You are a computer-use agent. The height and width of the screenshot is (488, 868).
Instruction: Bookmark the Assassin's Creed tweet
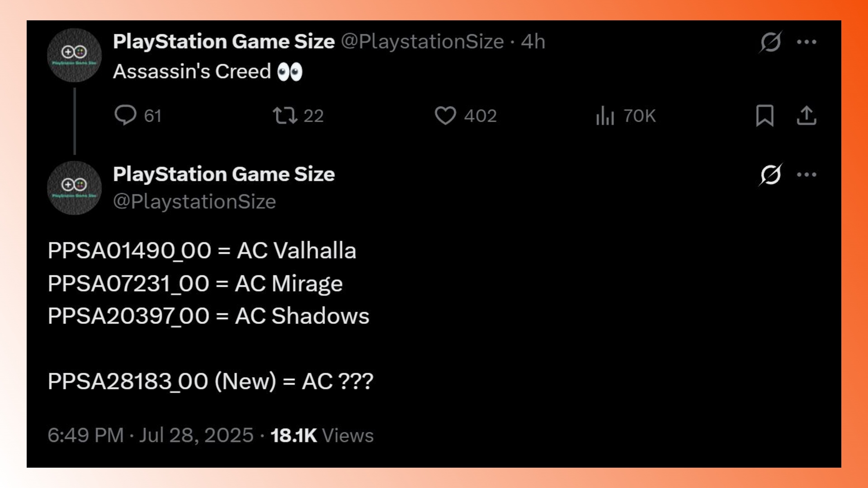[x=764, y=115]
